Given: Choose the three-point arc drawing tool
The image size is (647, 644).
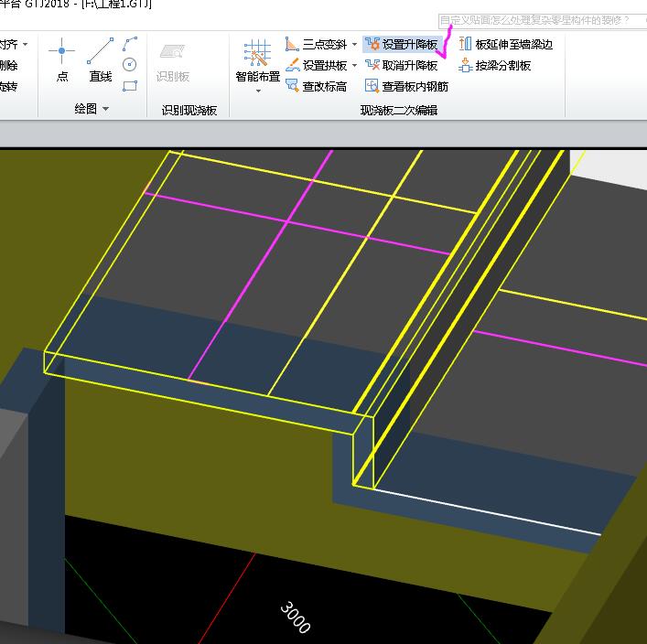Looking at the screenshot, I should click(130, 44).
